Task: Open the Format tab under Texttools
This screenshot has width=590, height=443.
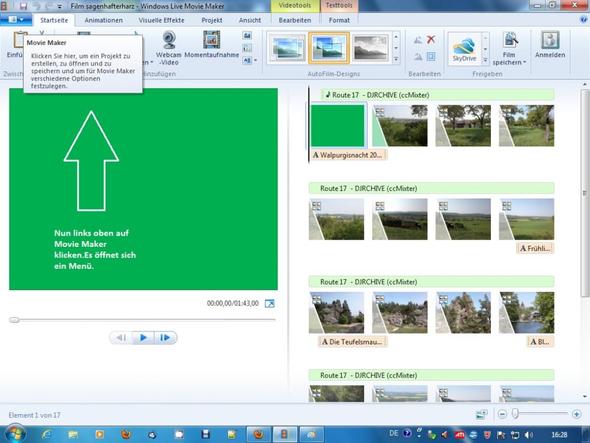Action: pyautogui.click(x=339, y=20)
